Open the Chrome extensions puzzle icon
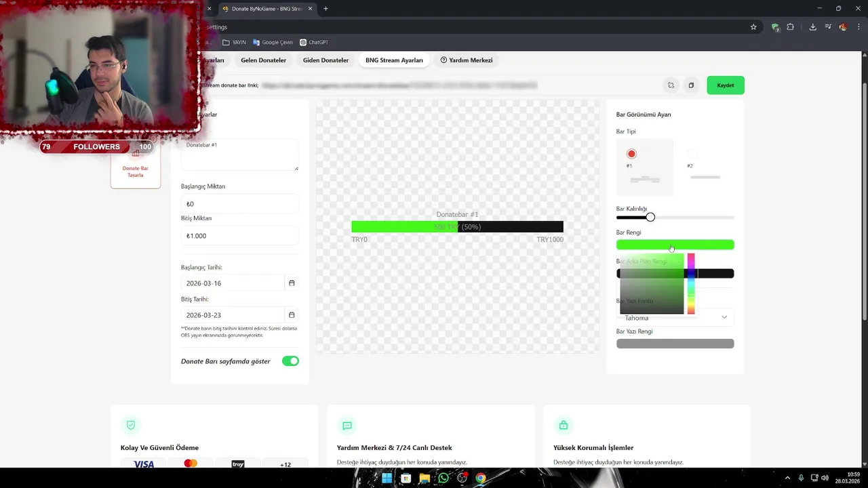This screenshot has width=868, height=488. (x=791, y=27)
